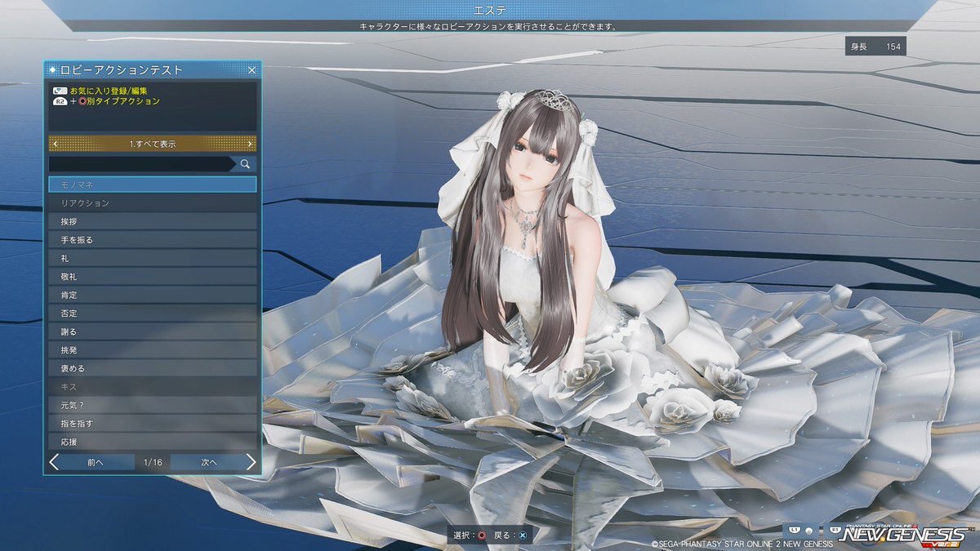
Task: Click the 1/16 page indicator
Action: click(153, 462)
